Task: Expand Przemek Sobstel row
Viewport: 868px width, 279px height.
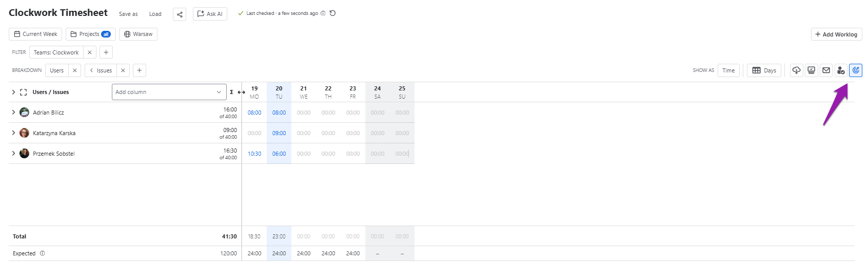Action: 13,153
